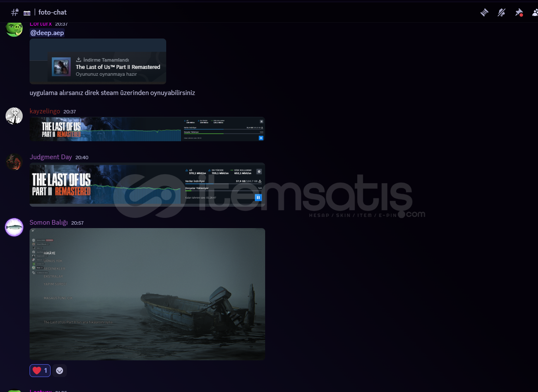Click the Judgment Day username
Viewport: 538px width, 392px height.
point(51,157)
